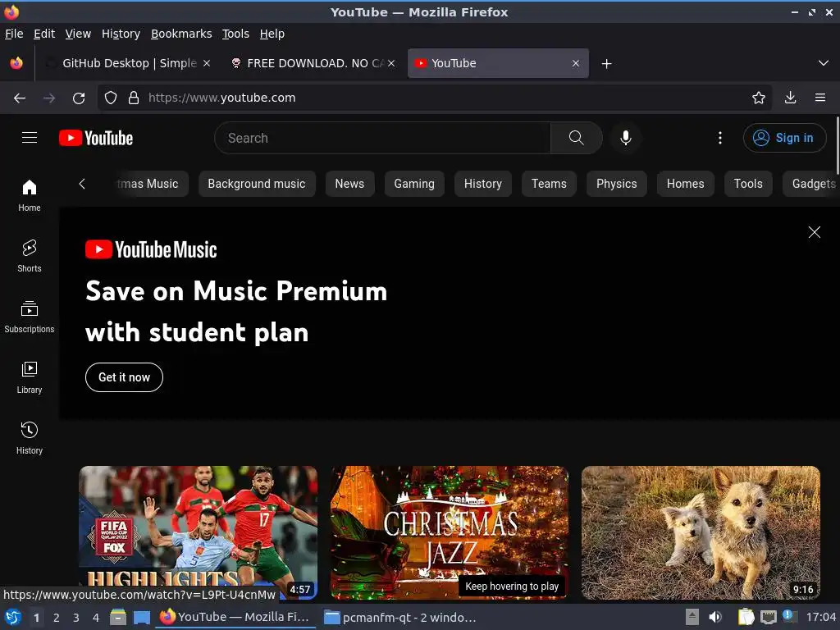The image size is (840, 630).
Task: Click file manager launcher in taskbar
Action: click(118, 617)
